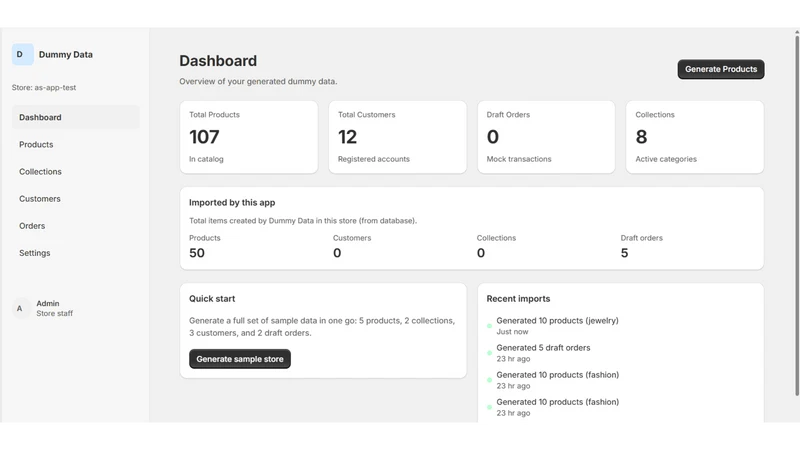This screenshot has height=450, width=800.
Task: Click the Dummy Data logo icon
Action: (x=22, y=55)
